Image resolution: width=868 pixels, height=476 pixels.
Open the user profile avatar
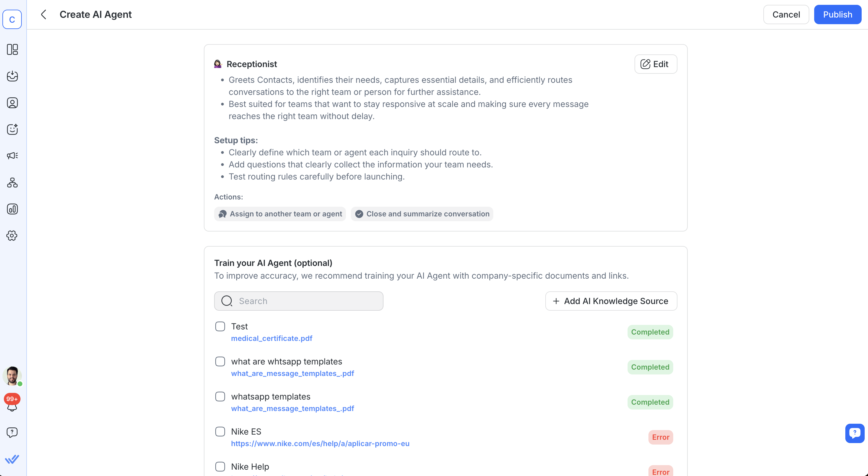pos(12,376)
